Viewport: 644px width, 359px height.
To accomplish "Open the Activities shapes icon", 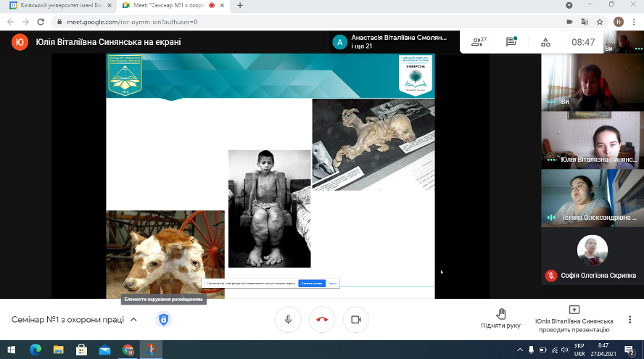I will click(x=545, y=42).
